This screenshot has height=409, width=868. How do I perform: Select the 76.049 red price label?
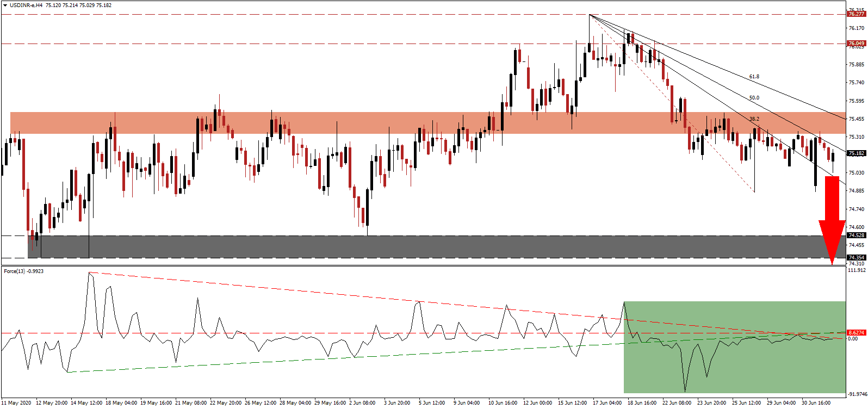[857, 44]
